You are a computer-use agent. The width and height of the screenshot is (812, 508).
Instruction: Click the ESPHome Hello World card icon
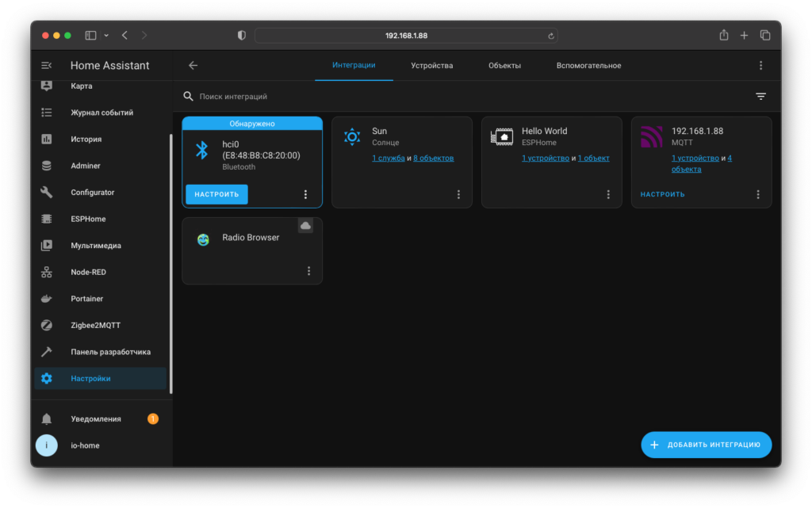pyautogui.click(x=502, y=137)
